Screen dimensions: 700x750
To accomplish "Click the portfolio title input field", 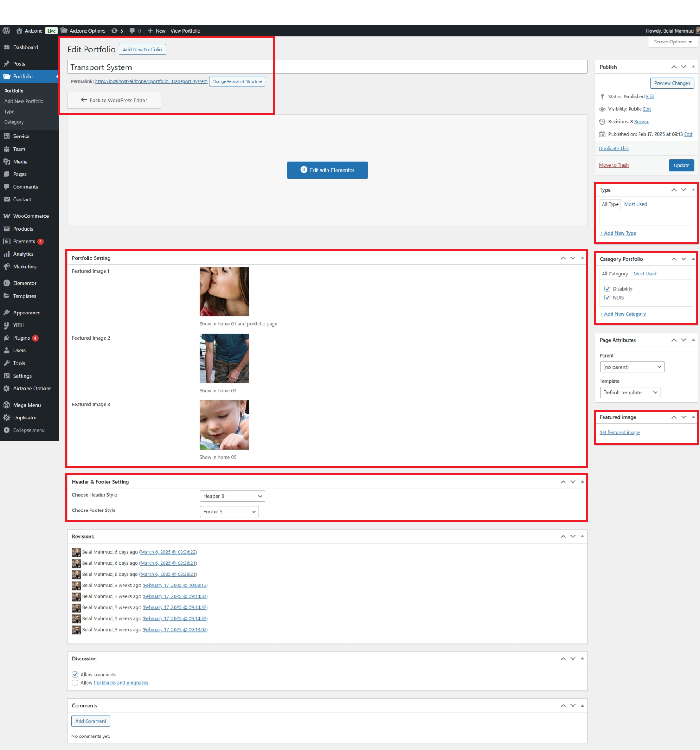I will (327, 67).
